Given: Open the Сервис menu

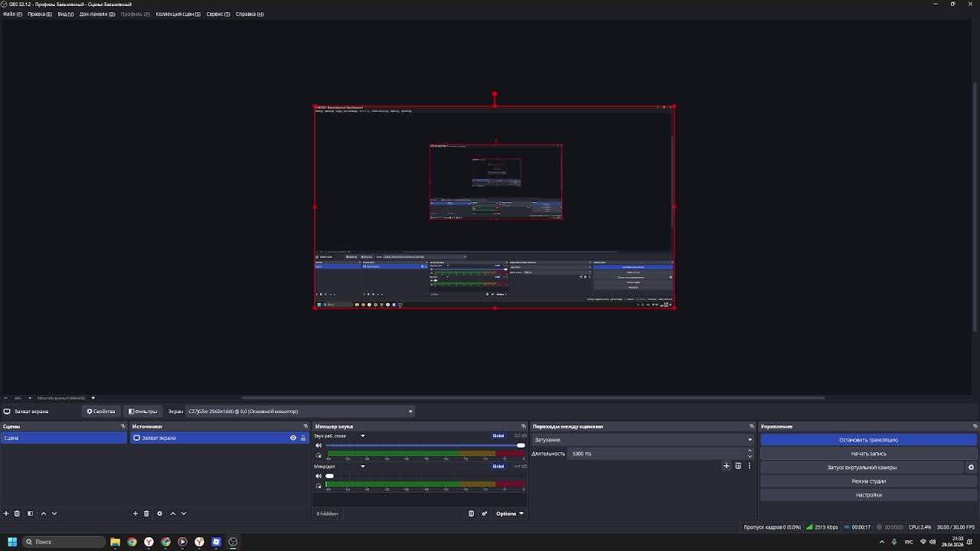Looking at the screenshot, I should tap(217, 14).
